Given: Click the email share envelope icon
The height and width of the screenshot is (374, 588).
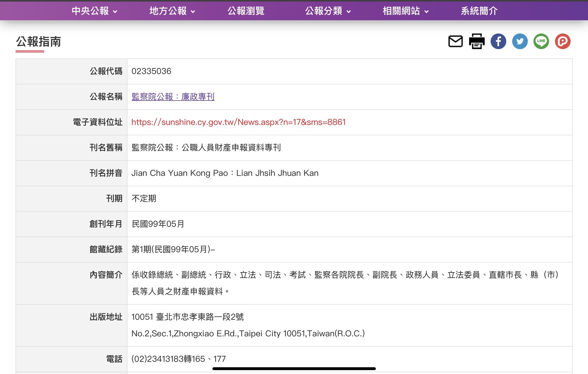Looking at the screenshot, I should tap(455, 42).
